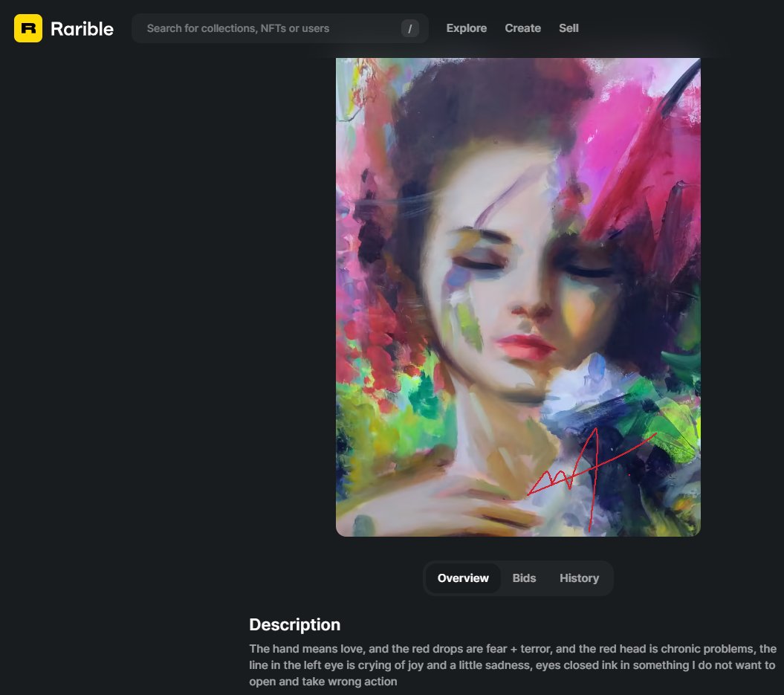Viewport: 784px width, 695px height.
Task: Click the Description heading
Action: coord(294,624)
